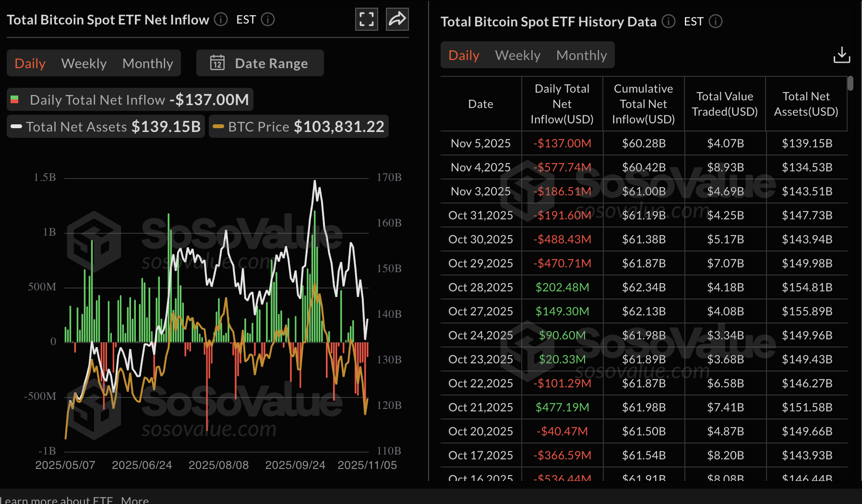Click the More link at the bottom
Image resolution: width=862 pixels, height=504 pixels.
tap(135, 500)
